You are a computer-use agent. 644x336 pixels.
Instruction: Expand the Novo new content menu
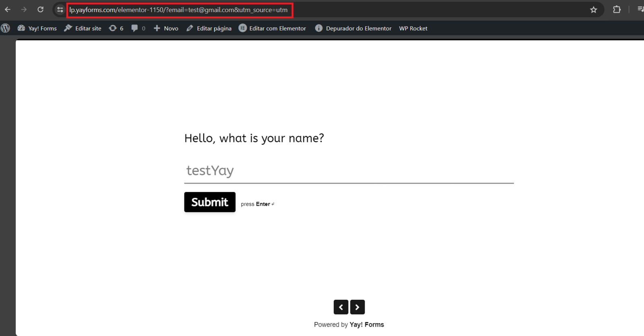coord(166,28)
